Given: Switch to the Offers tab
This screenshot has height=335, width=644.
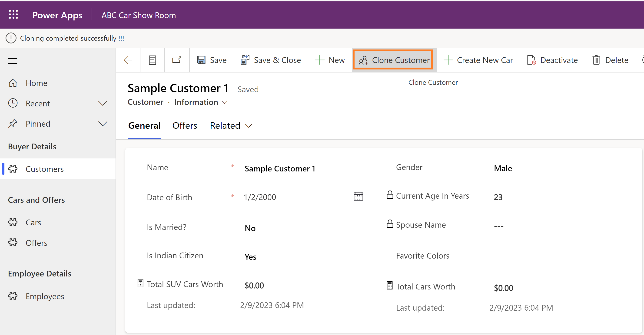Looking at the screenshot, I should [185, 126].
